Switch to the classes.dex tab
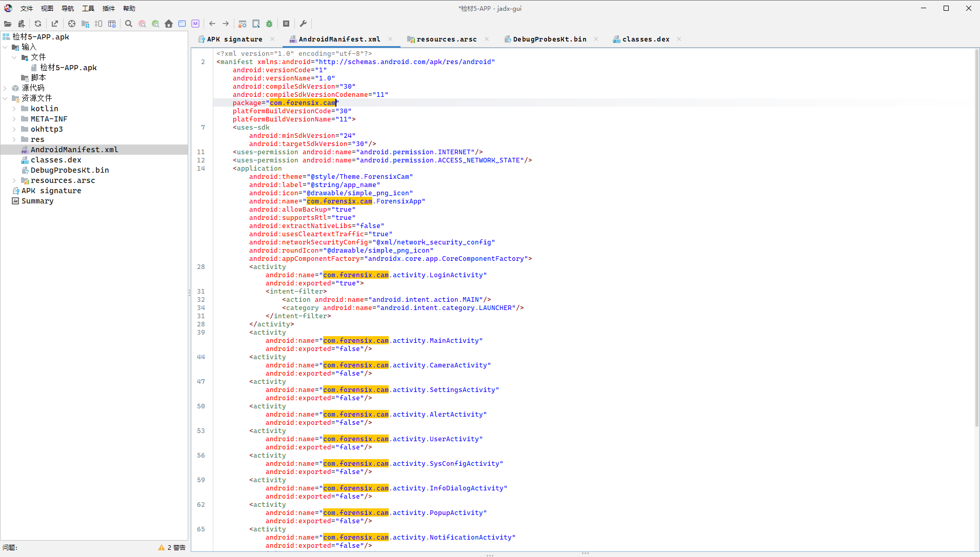Screen dimensions: 980x557 pyautogui.click(x=645, y=39)
